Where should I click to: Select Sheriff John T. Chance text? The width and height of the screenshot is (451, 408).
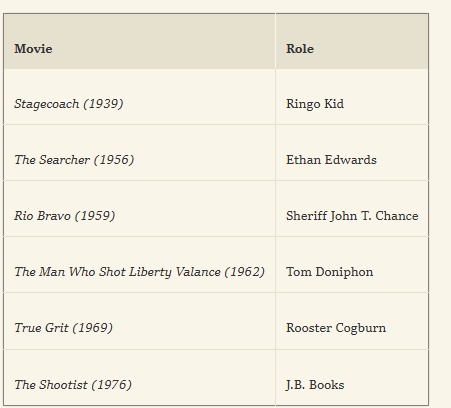[x=352, y=216]
